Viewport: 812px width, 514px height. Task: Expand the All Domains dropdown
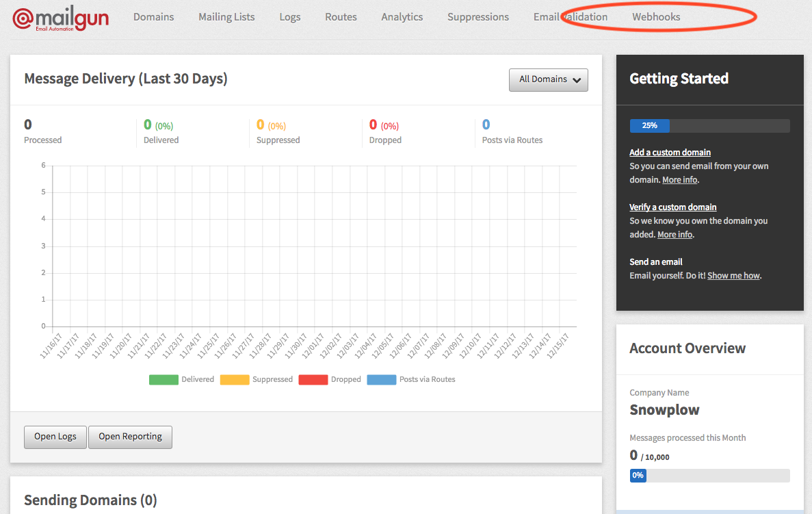[x=549, y=79]
